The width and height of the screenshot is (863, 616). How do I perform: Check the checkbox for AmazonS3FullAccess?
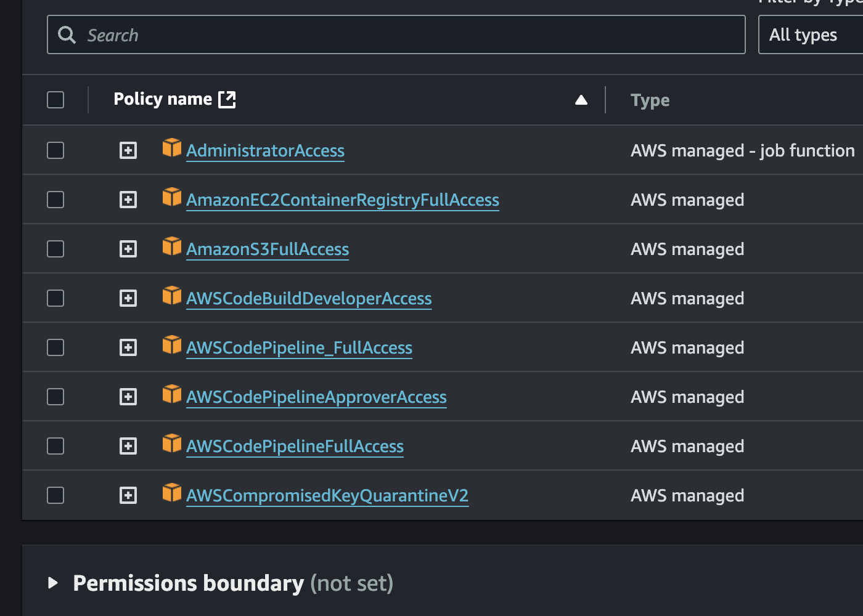click(x=55, y=248)
